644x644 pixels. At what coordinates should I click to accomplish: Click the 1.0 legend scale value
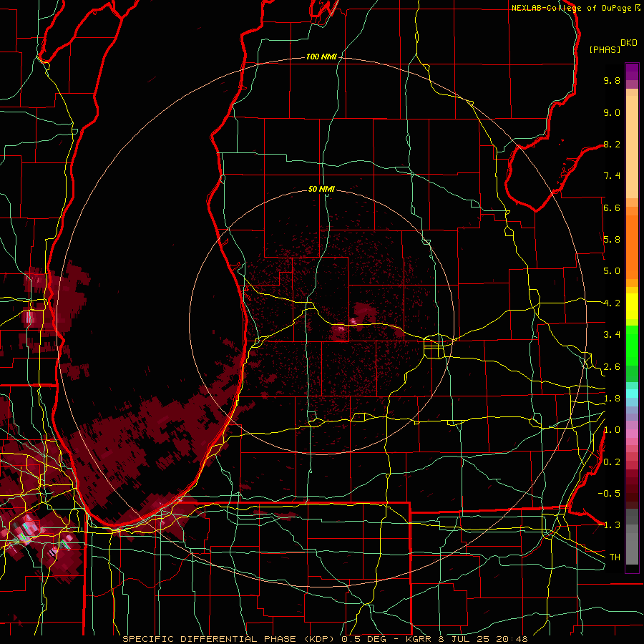coord(612,430)
